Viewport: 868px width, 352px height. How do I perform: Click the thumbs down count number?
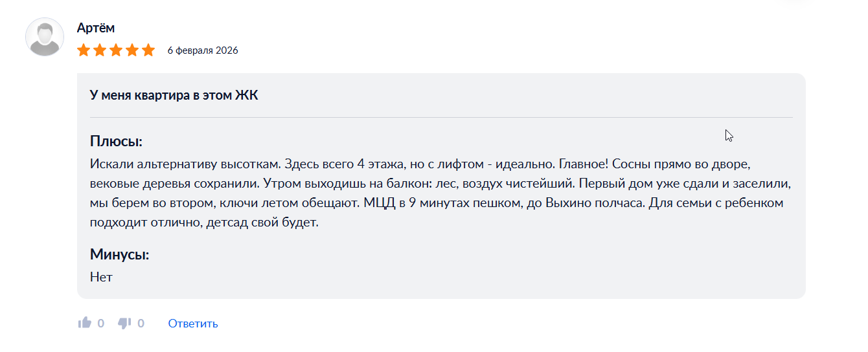tap(141, 324)
